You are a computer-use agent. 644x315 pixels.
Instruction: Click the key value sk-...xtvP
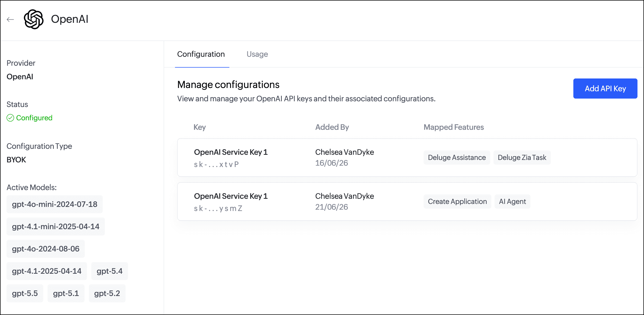[216, 164]
